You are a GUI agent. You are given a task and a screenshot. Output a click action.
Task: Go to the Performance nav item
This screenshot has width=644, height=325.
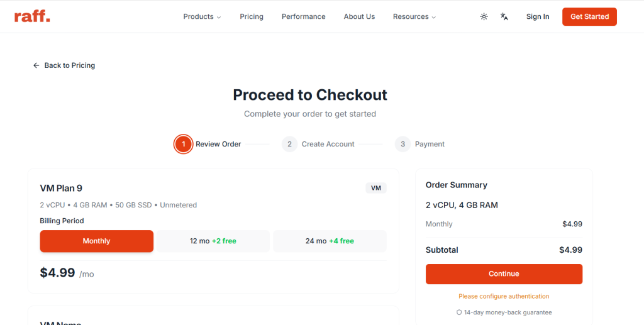tap(304, 17)
